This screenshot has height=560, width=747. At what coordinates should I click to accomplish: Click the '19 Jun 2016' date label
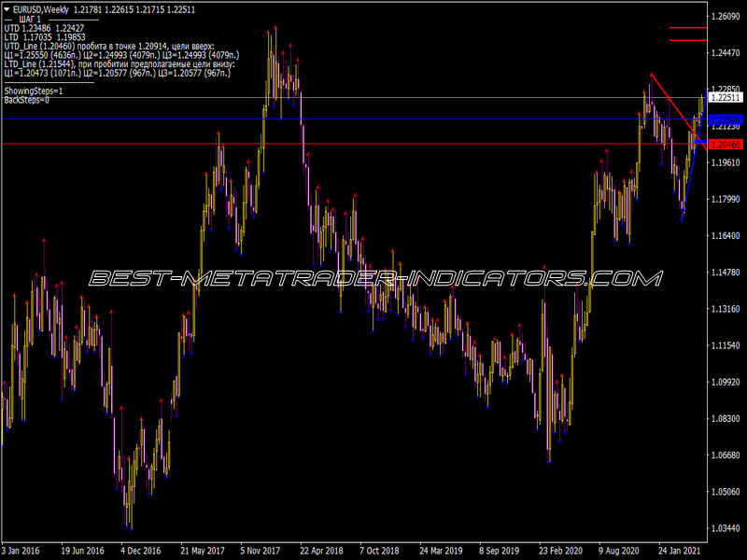(82, 551)
